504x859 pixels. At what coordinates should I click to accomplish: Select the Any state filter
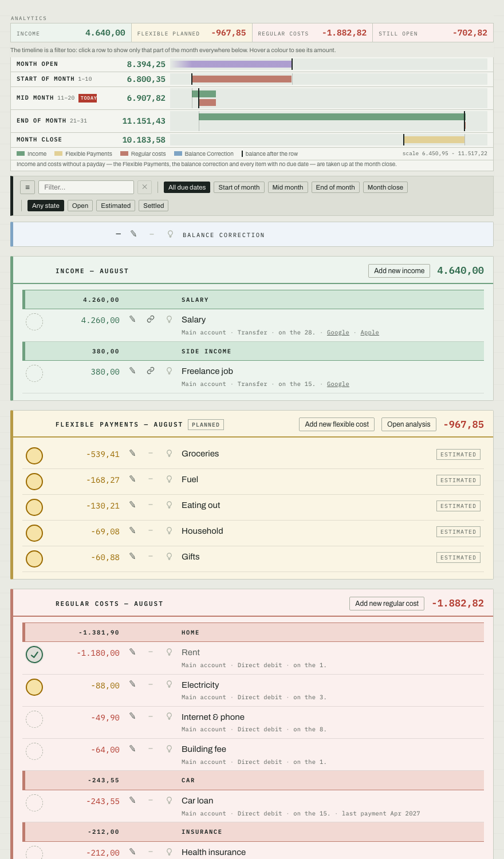click(46, 206)
